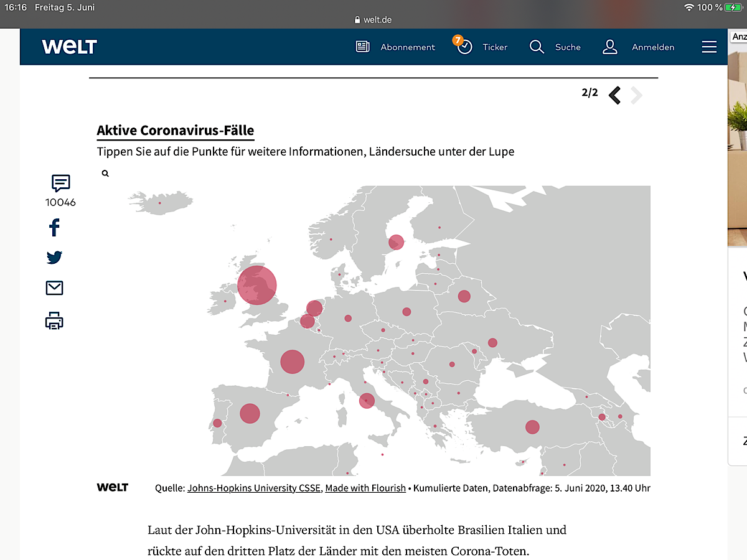Click the greyed-out next slide chevron

pyautogui.click(x=636, y=95)
